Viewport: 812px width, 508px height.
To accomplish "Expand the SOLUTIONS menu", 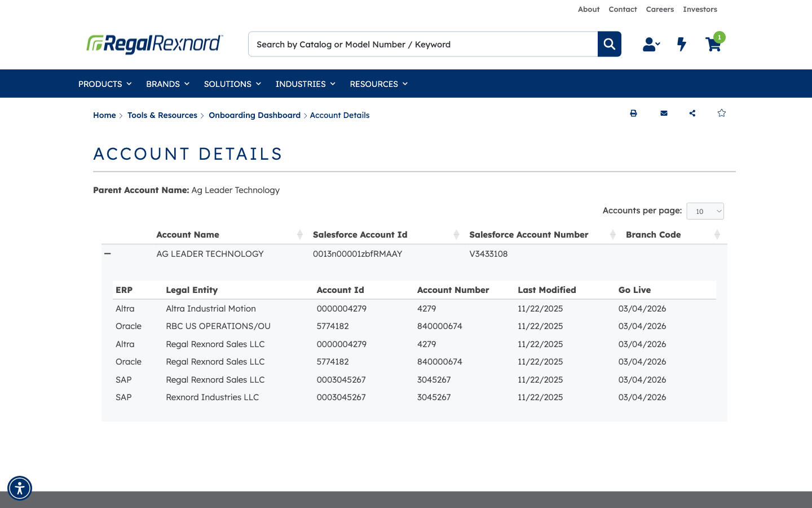I will 232,84.
